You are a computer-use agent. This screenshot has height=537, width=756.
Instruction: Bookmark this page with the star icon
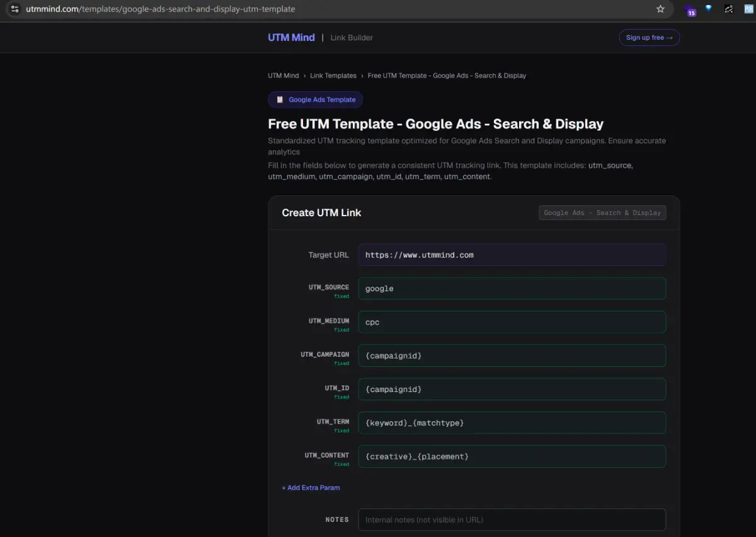(x=660, y=9)
